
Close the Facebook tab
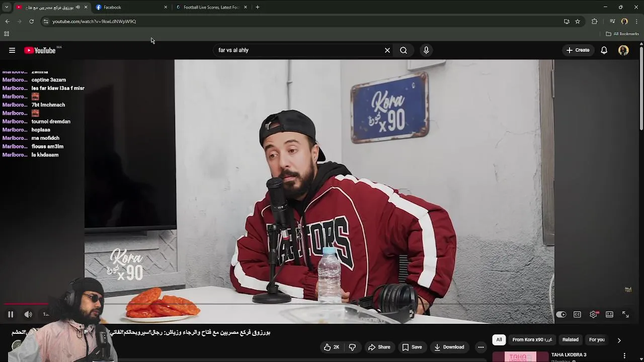point(166,7)
